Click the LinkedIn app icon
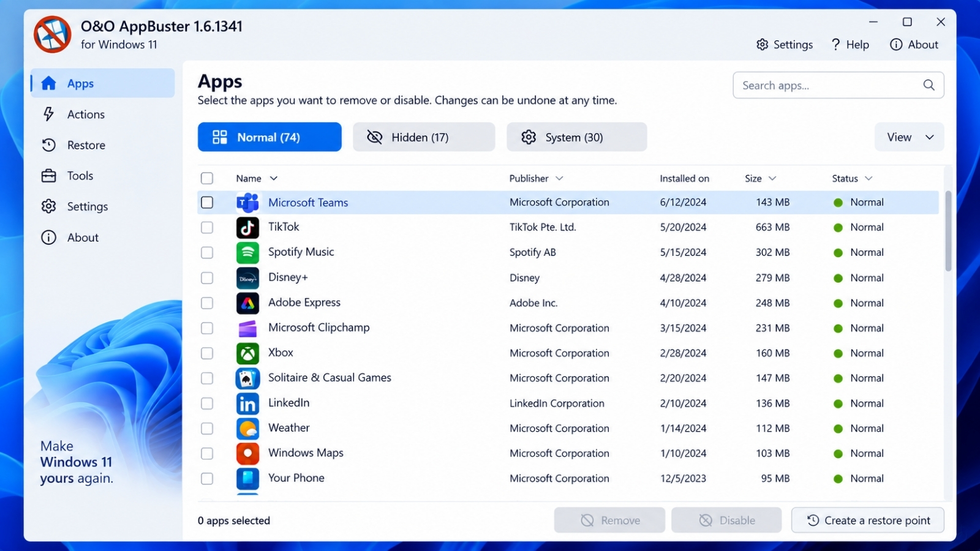980x551 pixels. click(247, 403)
